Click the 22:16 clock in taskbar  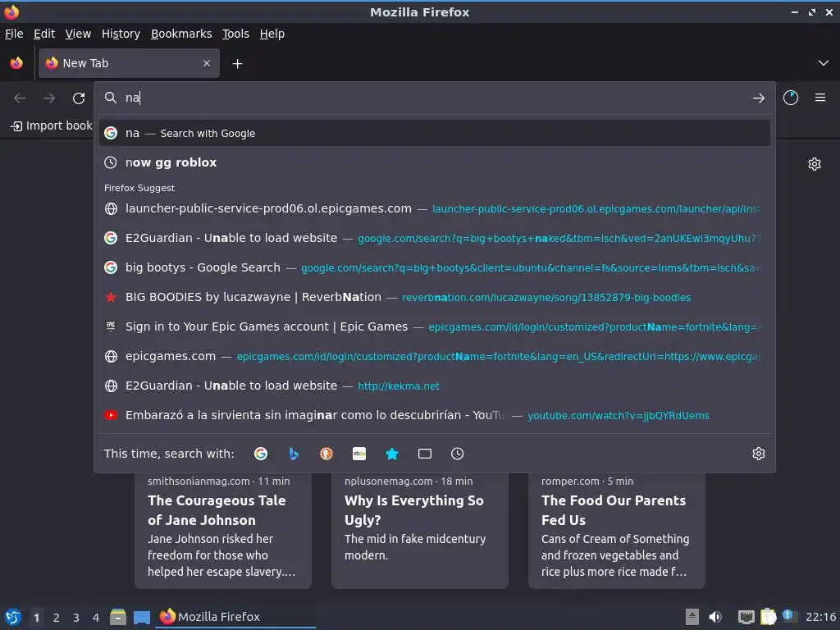(x=820, y=617)
